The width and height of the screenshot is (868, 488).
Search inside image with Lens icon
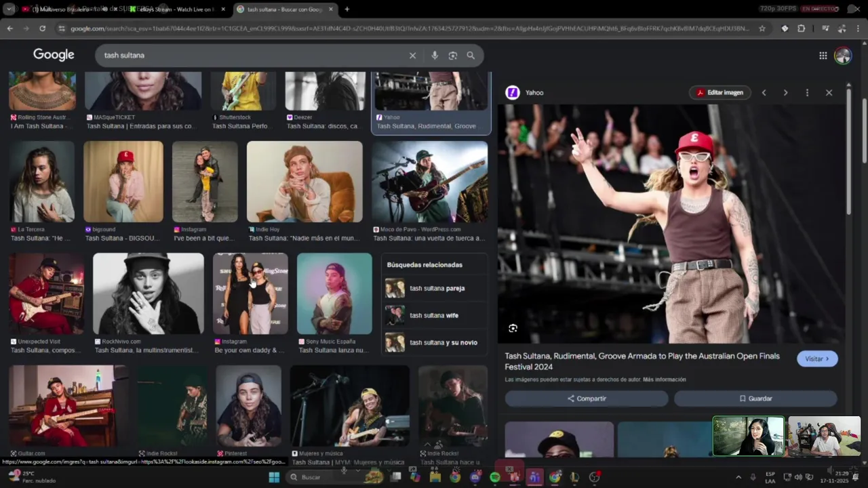point(513,328)
